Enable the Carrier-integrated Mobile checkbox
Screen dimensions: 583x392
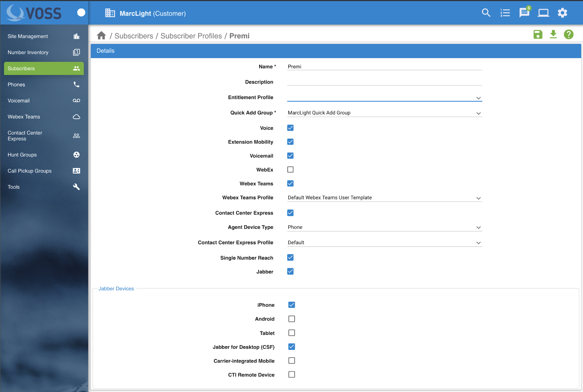[291, 361]
